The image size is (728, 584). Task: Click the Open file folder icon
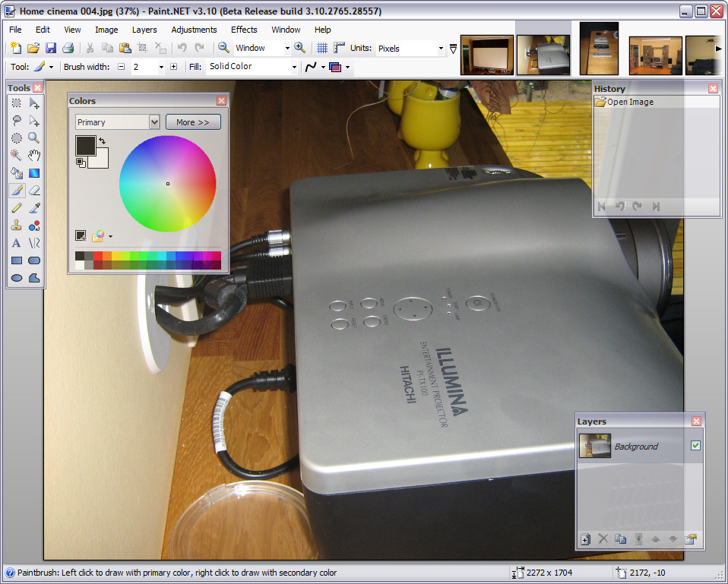click(x=33, y=48)
